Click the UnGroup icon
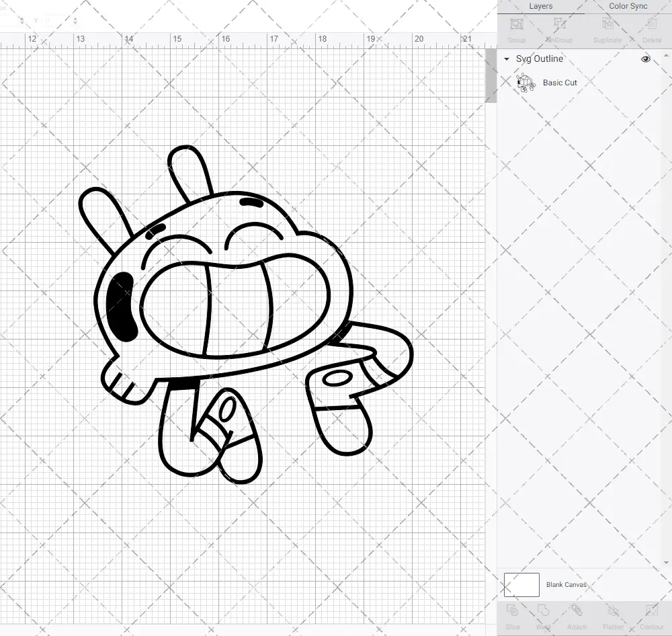The height and width of the screenshot is (636, 672). [560, 24]
